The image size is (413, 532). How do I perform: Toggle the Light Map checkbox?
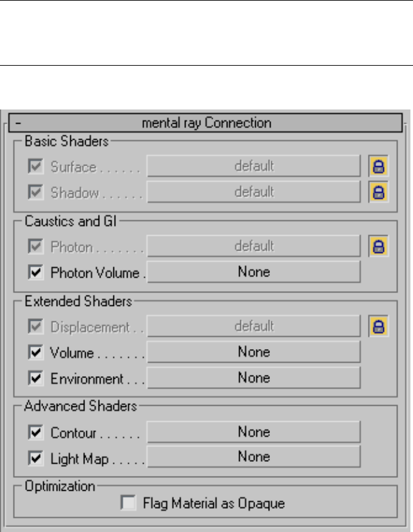tap(35, 458)
